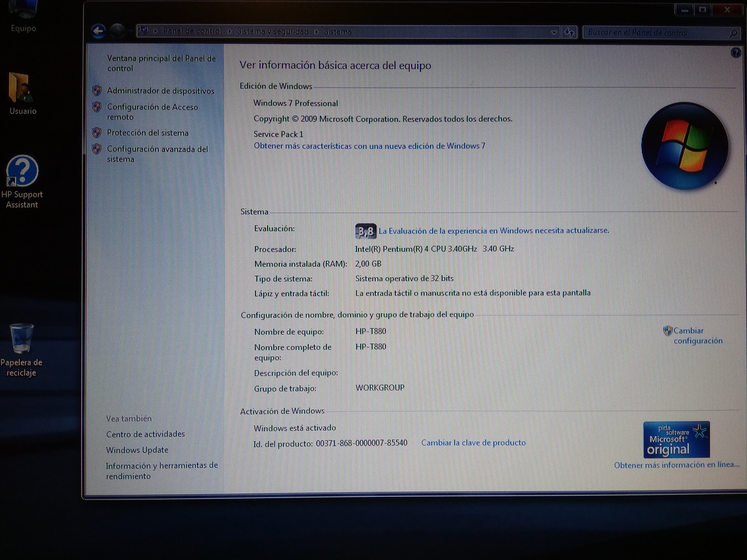
Task: Click the search magnifier icon
Action: tap(733, 33)
